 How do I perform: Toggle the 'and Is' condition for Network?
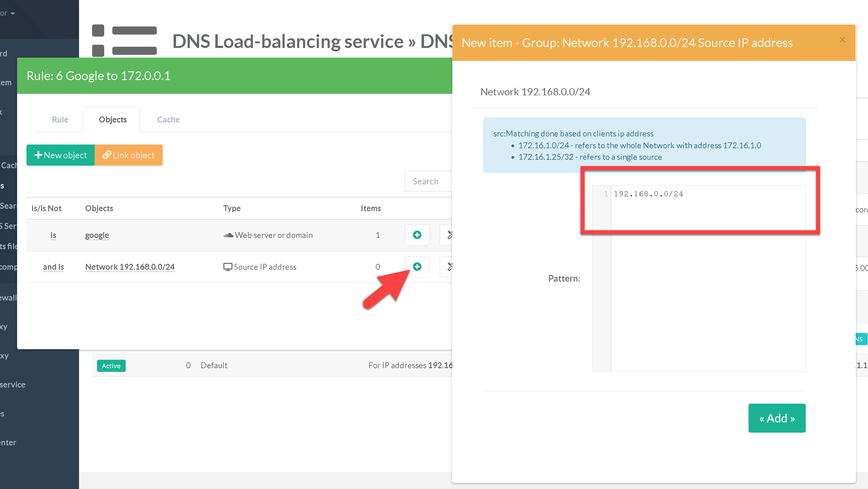pyautogui.click(x=53, y=267)
